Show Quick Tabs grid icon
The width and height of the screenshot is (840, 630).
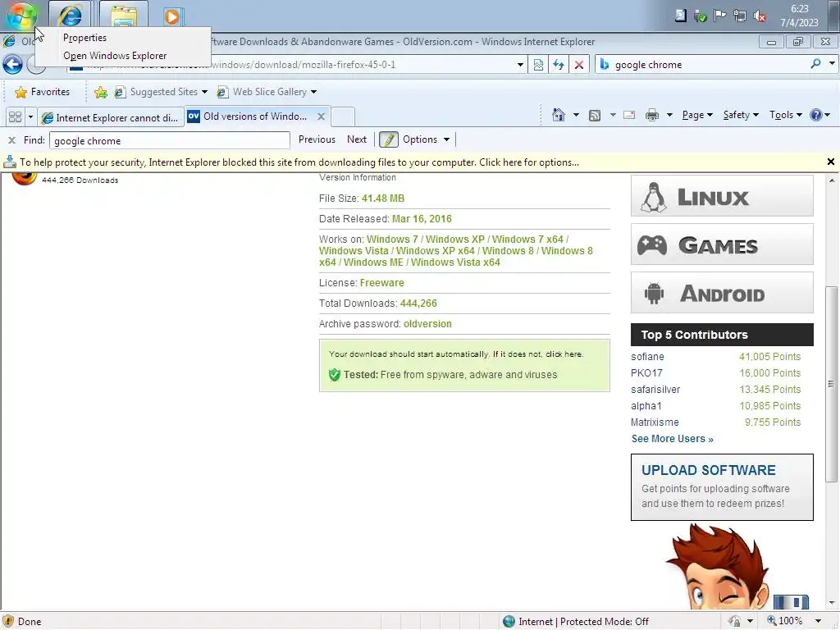(15, 116)
